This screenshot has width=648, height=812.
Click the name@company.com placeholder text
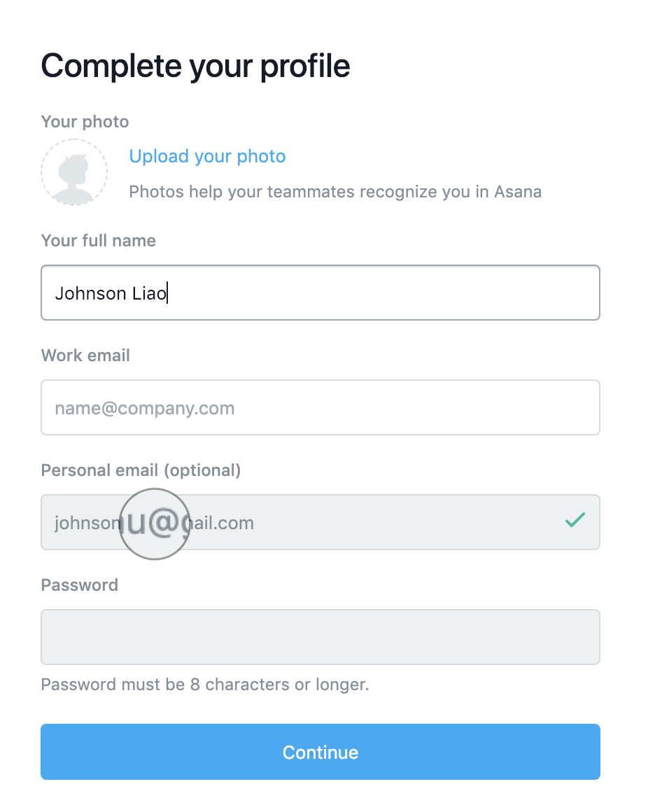[145, 409]
